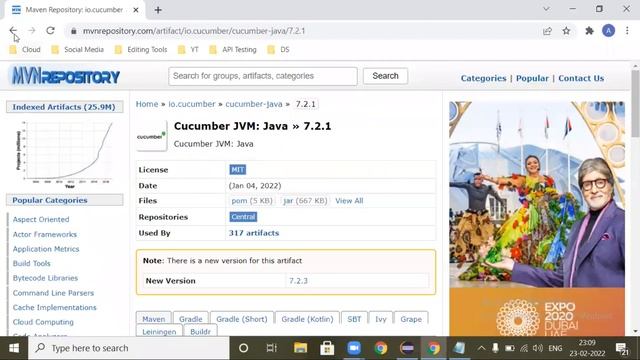Open cucumber-java breadcrumb link
The image size is (640, 360).
(254, 104)
